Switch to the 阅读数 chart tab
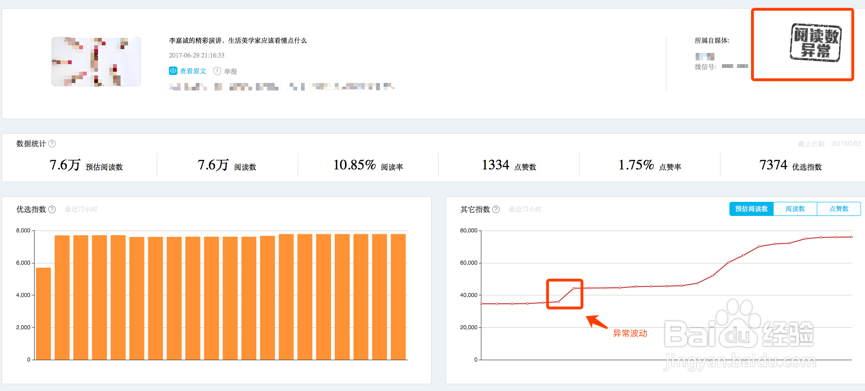Viewport: 865px width, 391px height. point(795,209)
